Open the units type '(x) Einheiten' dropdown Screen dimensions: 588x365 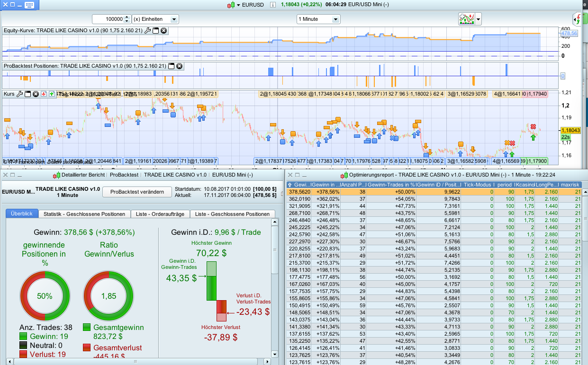[x=155, y=19]
